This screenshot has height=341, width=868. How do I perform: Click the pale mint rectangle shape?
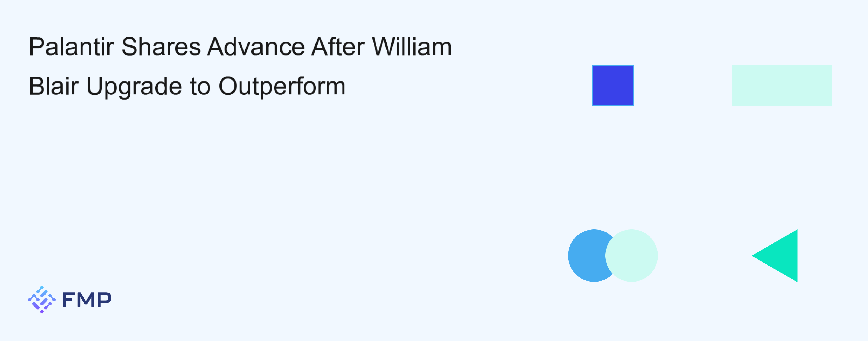click(x=782, y=85)
